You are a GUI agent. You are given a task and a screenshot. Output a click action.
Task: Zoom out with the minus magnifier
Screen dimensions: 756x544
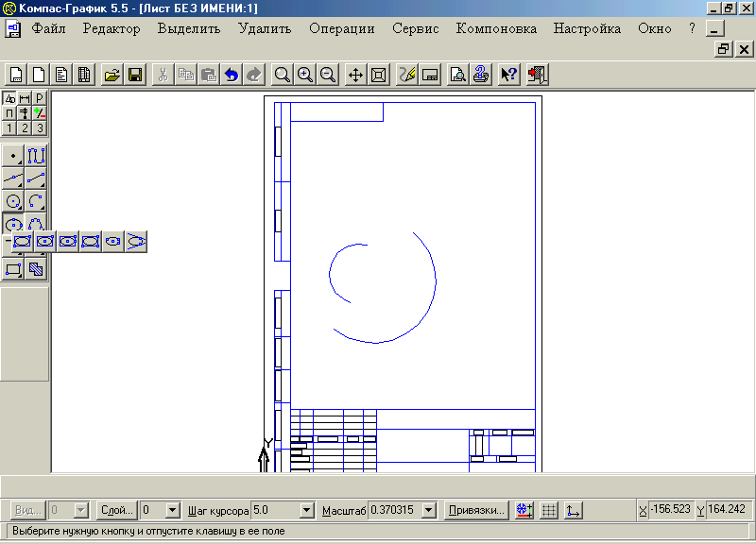coord(328,75)
